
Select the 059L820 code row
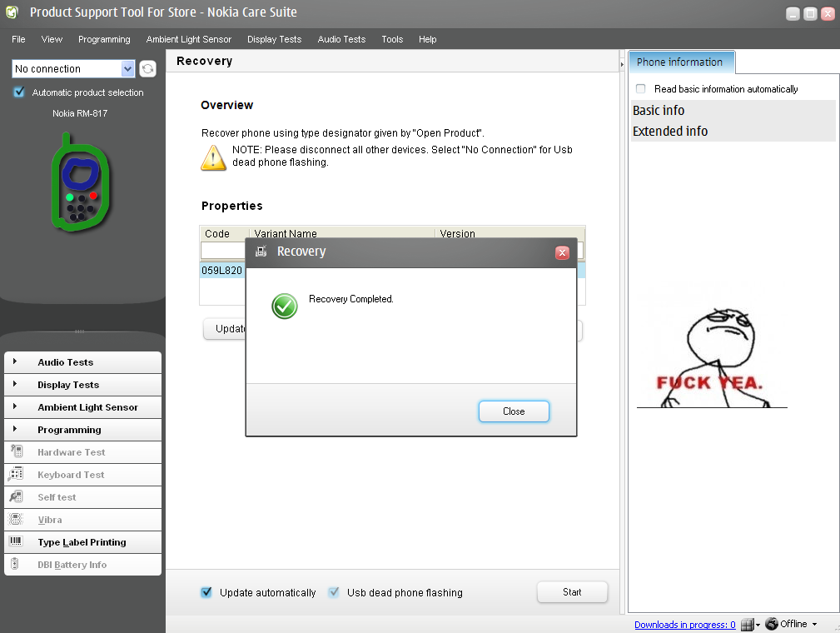click(x=222, y=270)
